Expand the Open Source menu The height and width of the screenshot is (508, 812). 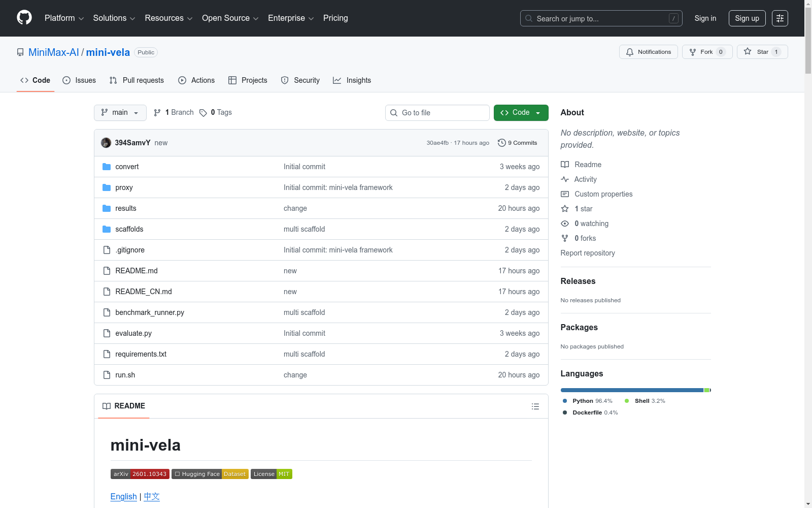[230, 18]
